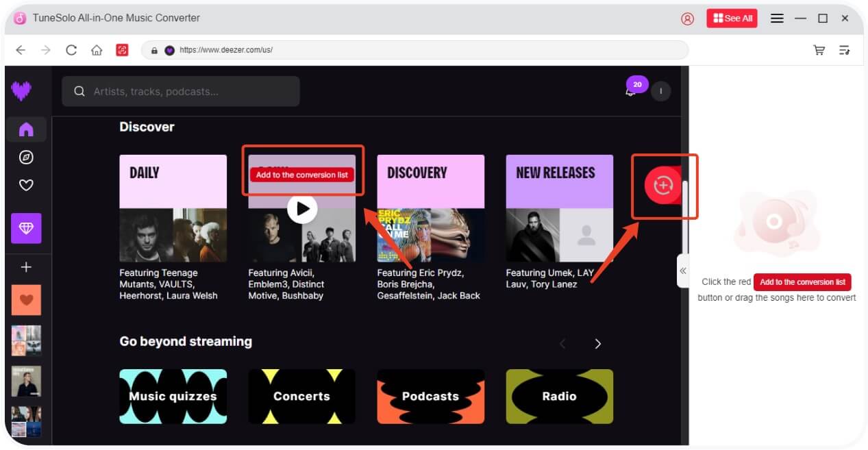The width and height of the screenshot is (868, 450).
Task: Collapse the conversion panel with double chevron
Action: tap(682, 271)
